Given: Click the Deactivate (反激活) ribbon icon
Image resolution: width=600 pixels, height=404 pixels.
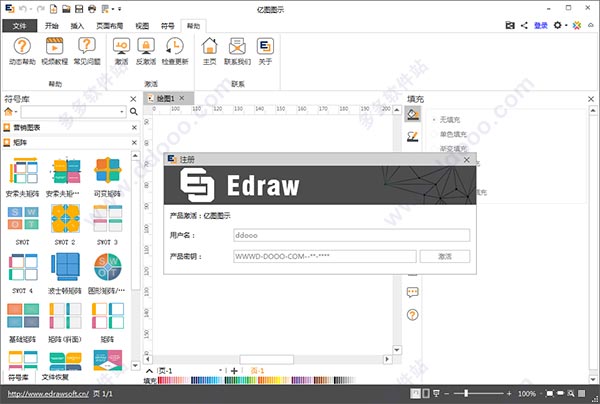Looking at the screenshot, I should pos(146,51).
